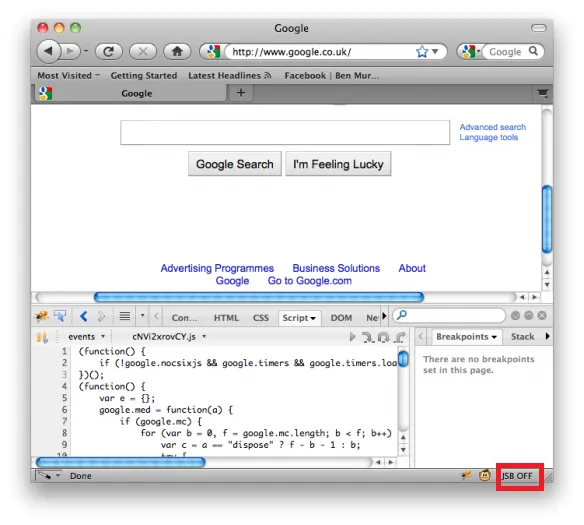Screen dimensions: 584x525
Task: Open the Language tools link
Action: pyautogui.click(x=488, y=137)
